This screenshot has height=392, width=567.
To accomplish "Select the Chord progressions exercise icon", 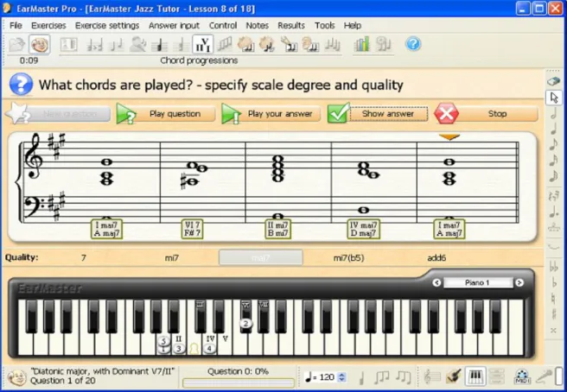I will pyautogui.click(x=202, y=44).
